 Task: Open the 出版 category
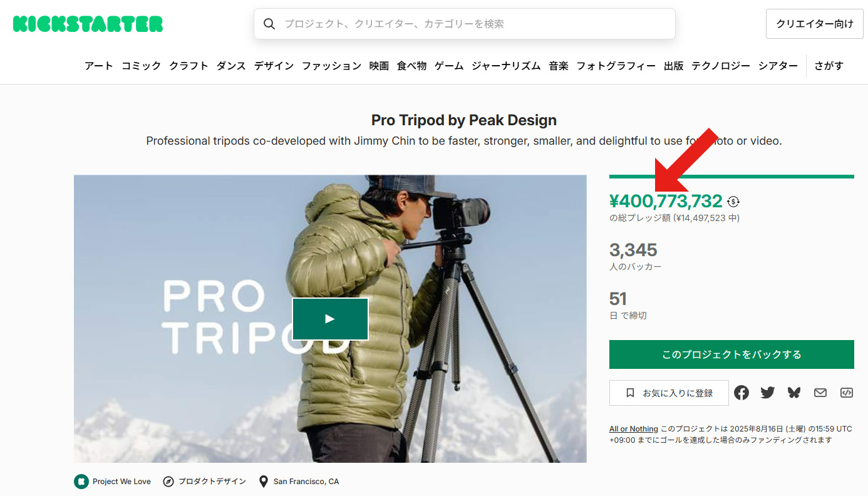pos(674,66)
